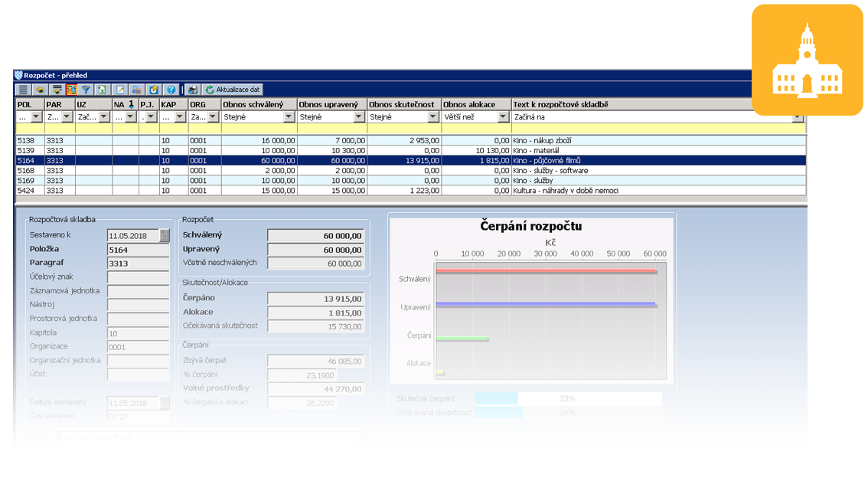
Task: Open the PAR column filter dropdown
Action: [x=67, y=117]
